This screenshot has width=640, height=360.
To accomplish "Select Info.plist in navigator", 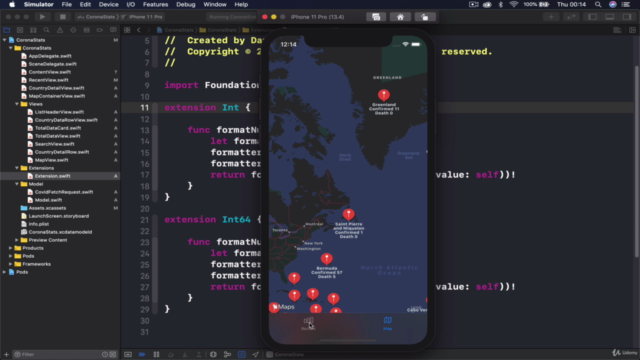I will pos(39,224).
